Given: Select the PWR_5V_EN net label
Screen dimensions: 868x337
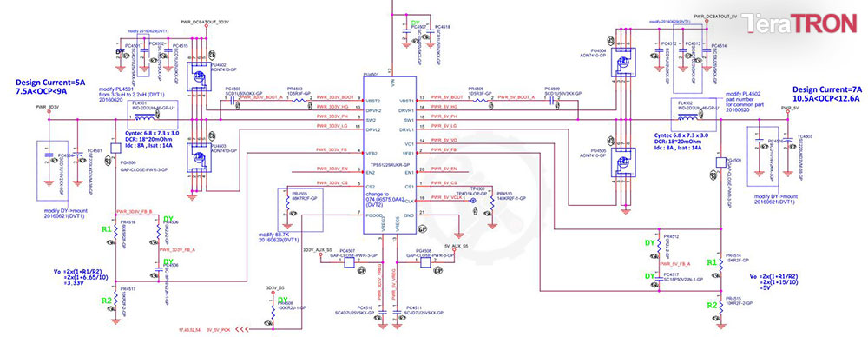Looking at the screenshot, I should point(444,168).
